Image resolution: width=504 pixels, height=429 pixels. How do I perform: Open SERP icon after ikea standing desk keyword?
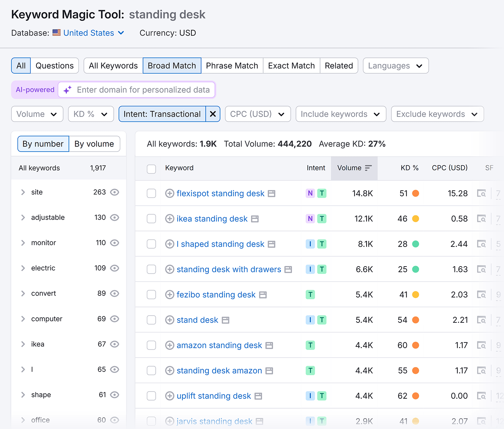[255, 219]
